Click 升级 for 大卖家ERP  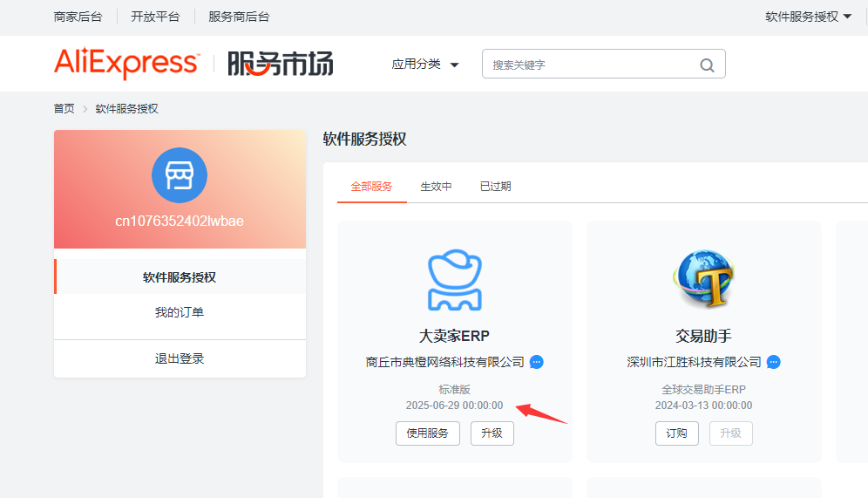point(492,433)
